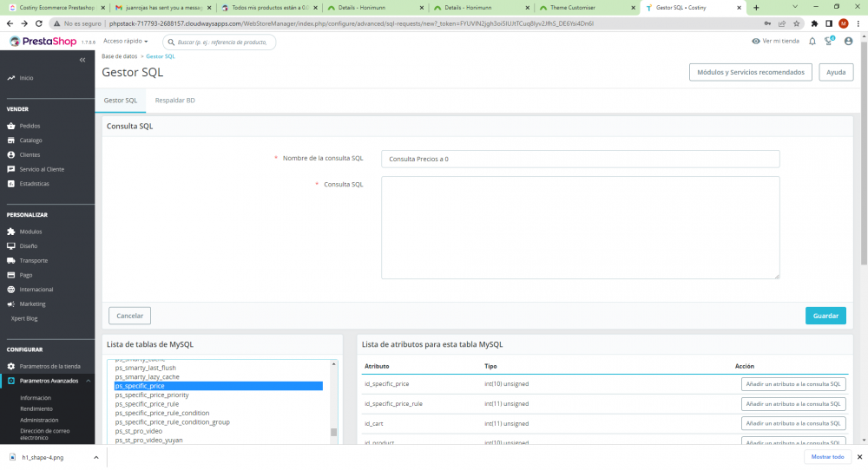Add id_cart attribute to the query
Image resolution: width=868 pixels, height=470 pixels.
click(x=793, y=423)
